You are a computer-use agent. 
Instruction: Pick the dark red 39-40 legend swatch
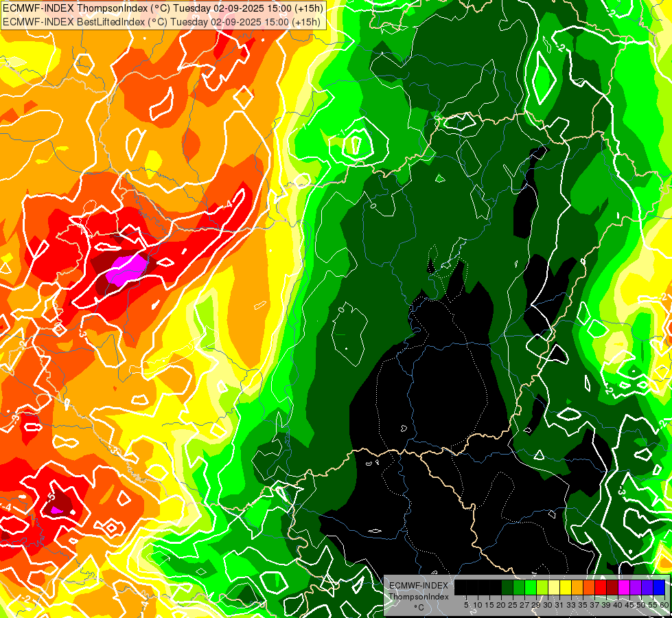(612, 587)
